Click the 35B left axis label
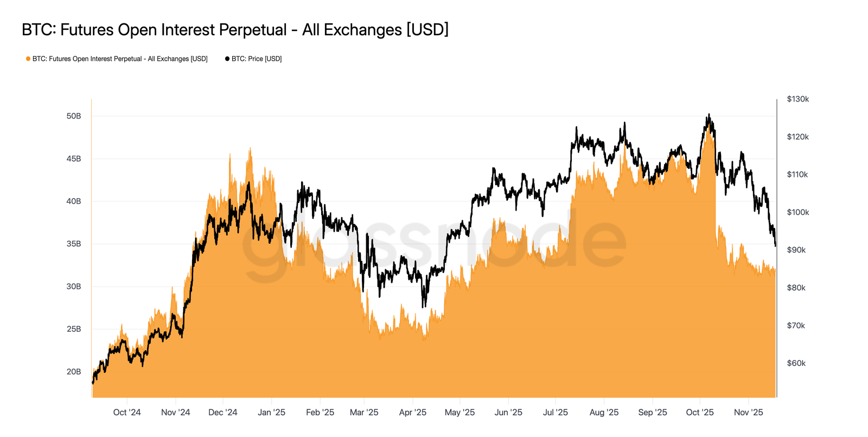 click(x=74, y=244)
